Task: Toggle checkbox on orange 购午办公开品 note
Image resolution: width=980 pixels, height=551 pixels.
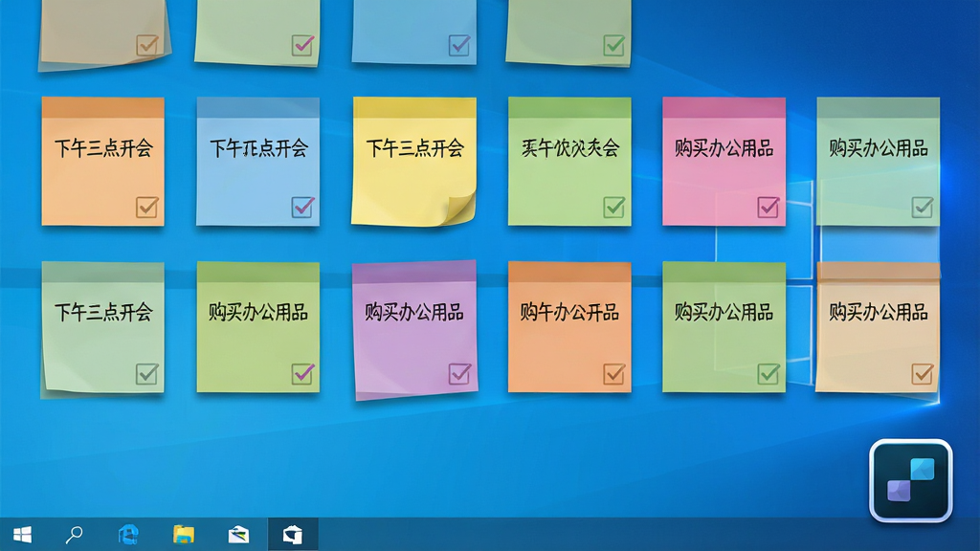Action: [613, 374]
